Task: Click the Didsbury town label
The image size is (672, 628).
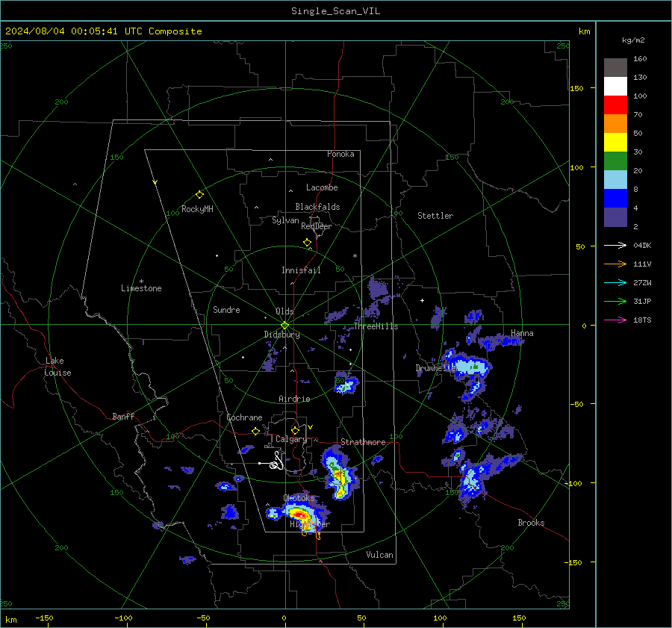Action: [281, 335]
